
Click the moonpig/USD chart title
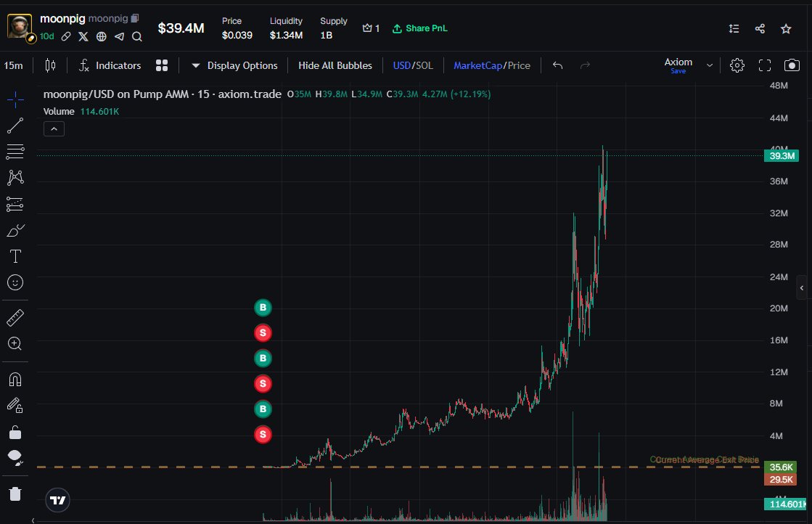coord(162,94)
